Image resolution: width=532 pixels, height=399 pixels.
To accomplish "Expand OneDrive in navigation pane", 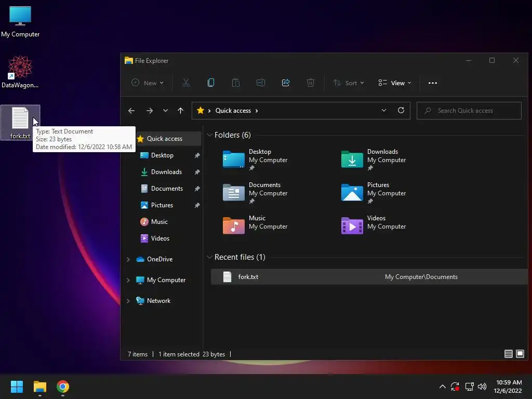I will coord(128,259).
